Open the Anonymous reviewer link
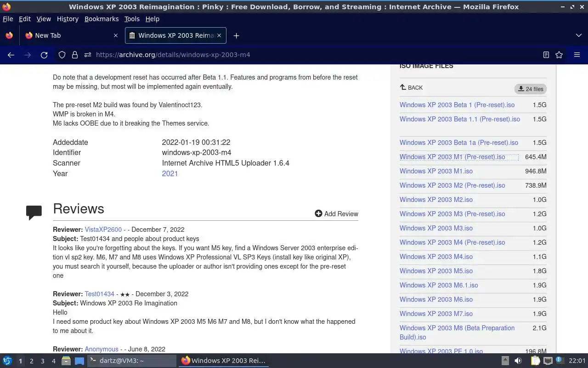Image resolution: width=588 pixels, height=368 pixels. pyautogui.click(x=102, y=349)
